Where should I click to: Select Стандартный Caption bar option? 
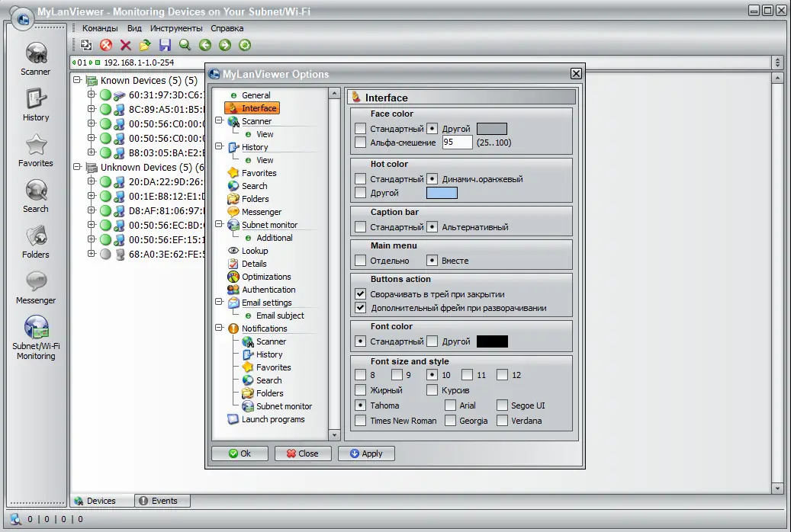pyautogui.click(x=360, y=227)
